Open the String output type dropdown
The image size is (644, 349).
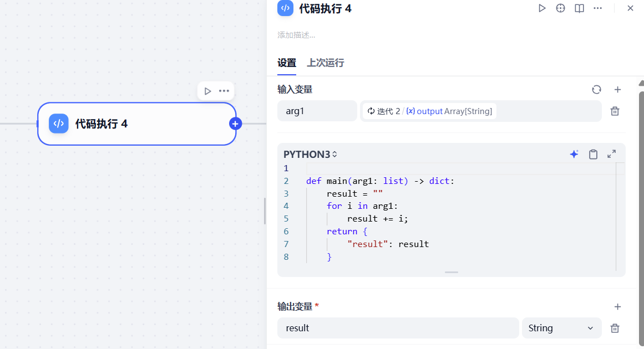(x=561, y=328)
